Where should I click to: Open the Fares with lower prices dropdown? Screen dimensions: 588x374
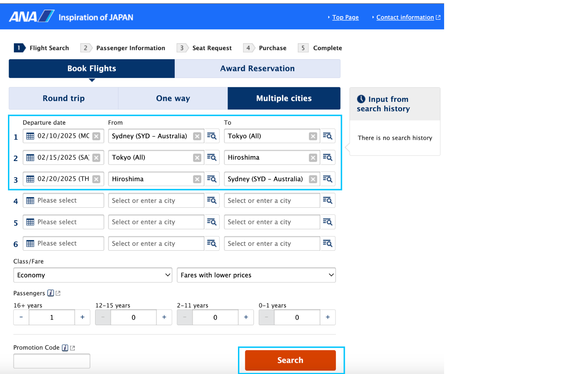(x=256, y=275)
